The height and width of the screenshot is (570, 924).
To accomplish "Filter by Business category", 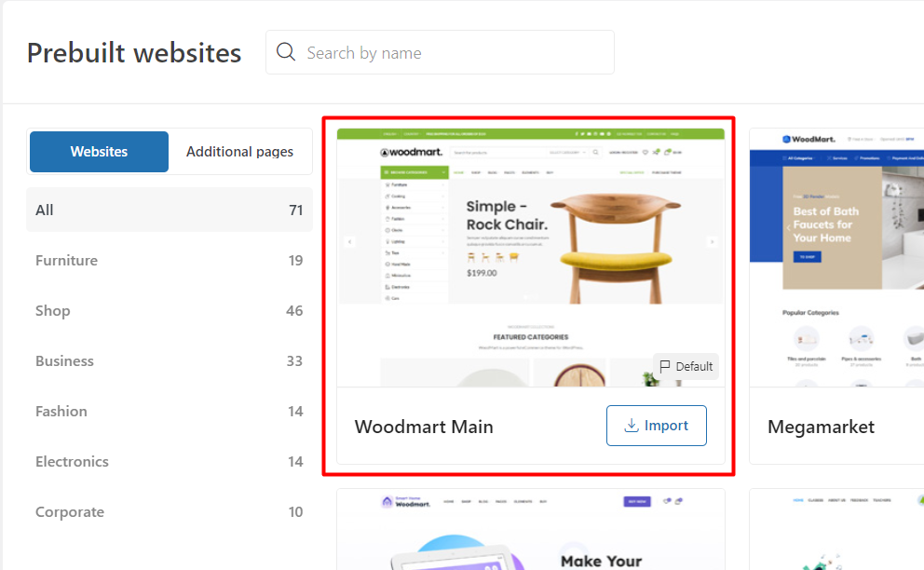I will tap(170, 360).
